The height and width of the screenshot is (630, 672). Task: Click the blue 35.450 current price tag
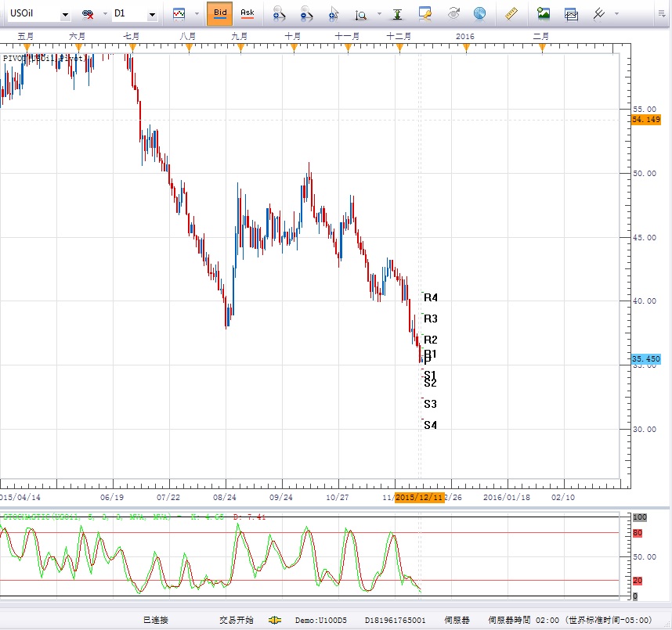tap(646, 359)
